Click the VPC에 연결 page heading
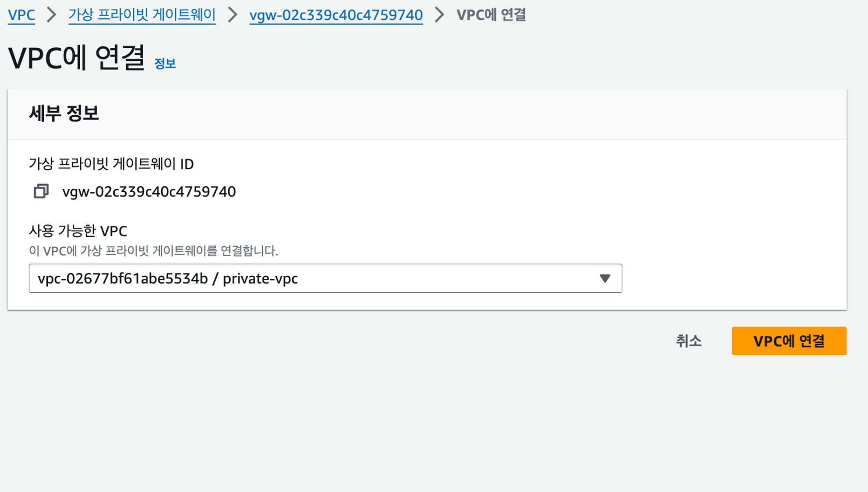The width and height of the screenshot is (868, 492). [76, 57]
